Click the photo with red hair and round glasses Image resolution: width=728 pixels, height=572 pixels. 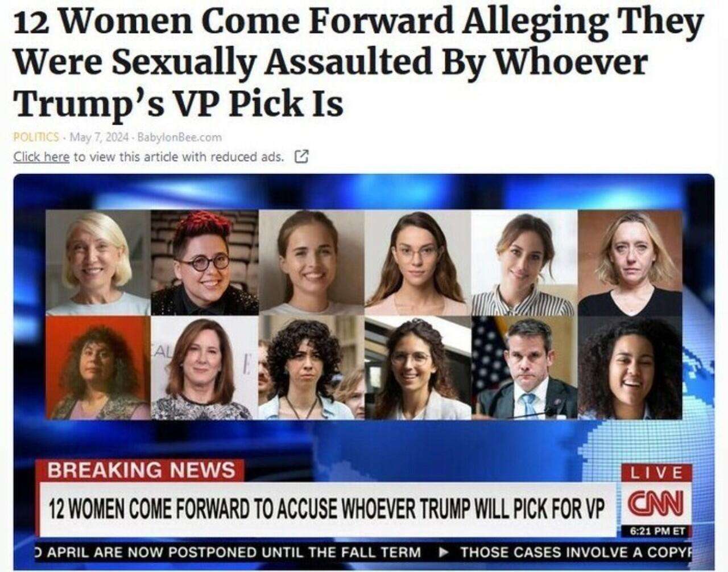coord(204,262)
